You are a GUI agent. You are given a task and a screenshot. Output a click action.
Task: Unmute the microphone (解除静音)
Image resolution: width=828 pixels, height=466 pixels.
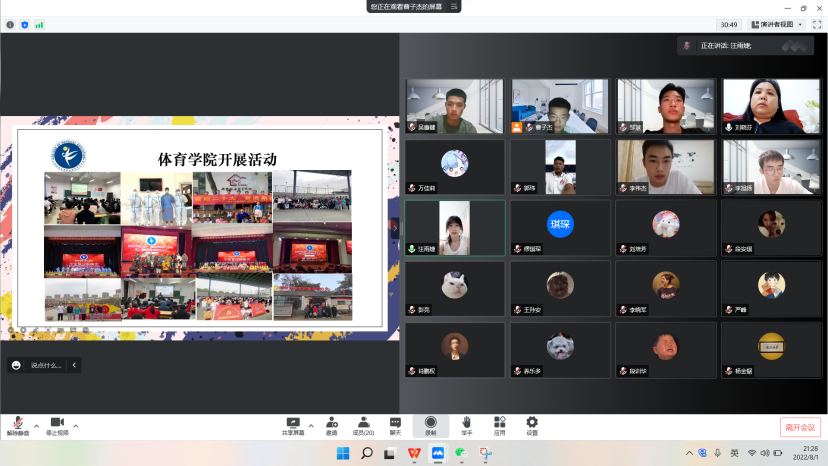[x=18, y=424]
